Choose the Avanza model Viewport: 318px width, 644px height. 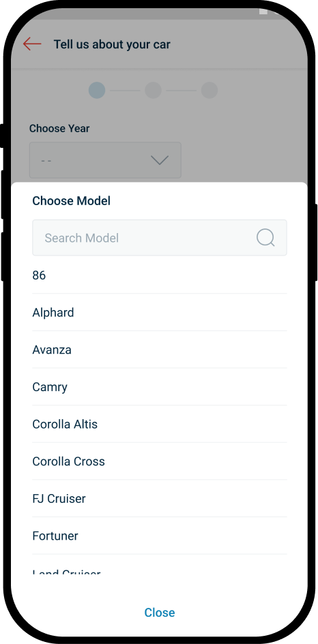pos(160,350)
